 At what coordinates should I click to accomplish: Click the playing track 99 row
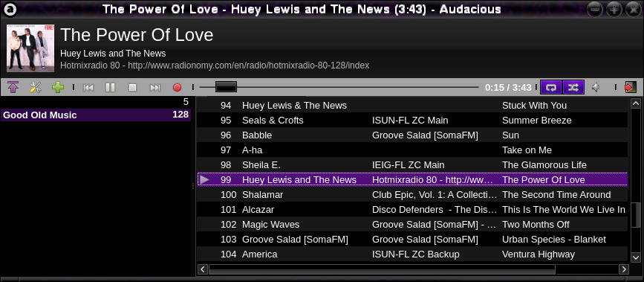pyautogui.click(x=412, y=179)
